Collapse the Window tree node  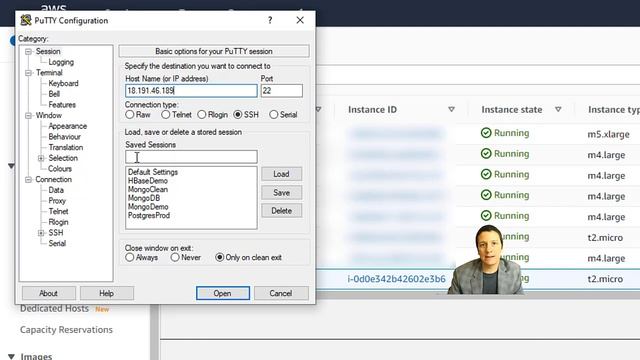[x=28, y=116]
